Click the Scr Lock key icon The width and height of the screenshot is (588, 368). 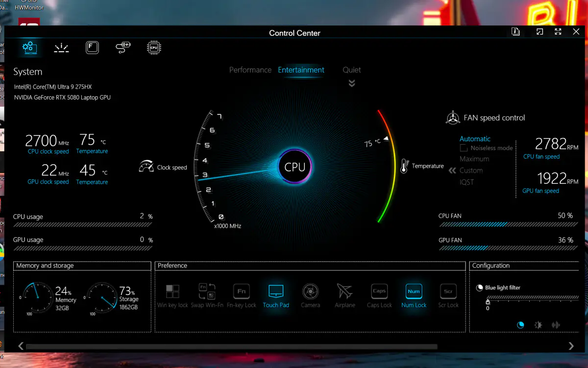click(x=448, y=291)
